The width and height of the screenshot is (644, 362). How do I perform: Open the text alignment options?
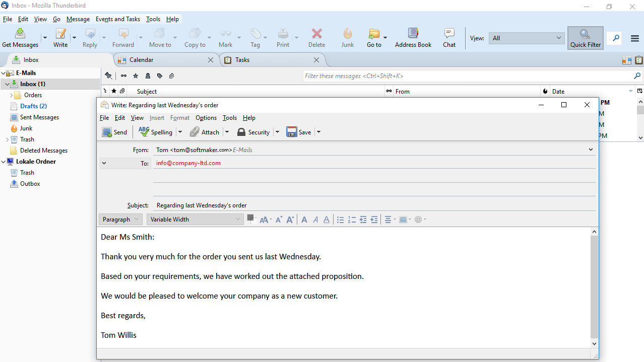pos(390,220)
